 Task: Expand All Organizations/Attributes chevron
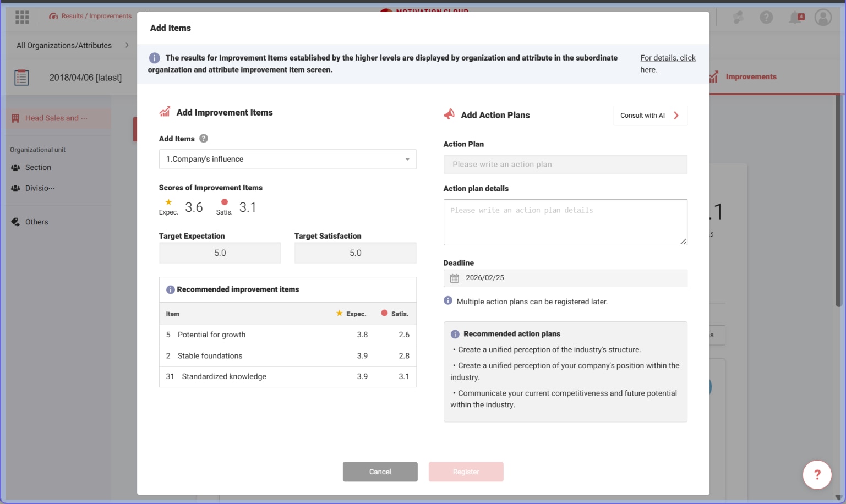[127, 46]
